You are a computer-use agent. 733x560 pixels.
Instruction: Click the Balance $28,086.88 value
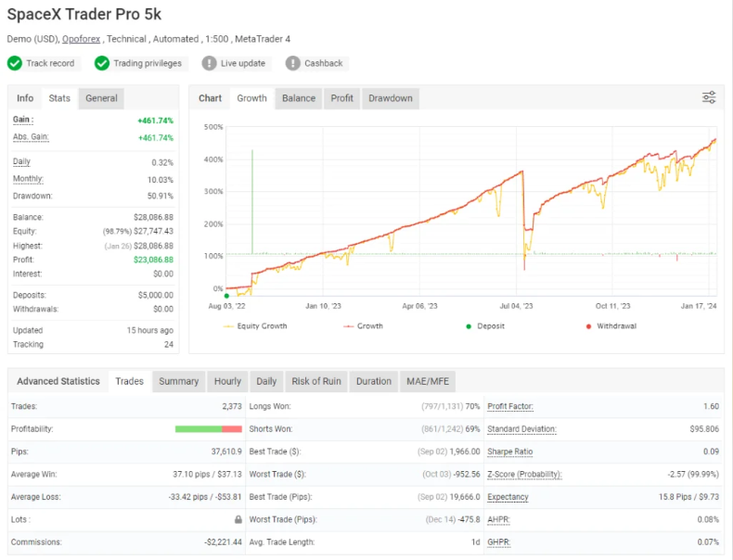point(153,217)
